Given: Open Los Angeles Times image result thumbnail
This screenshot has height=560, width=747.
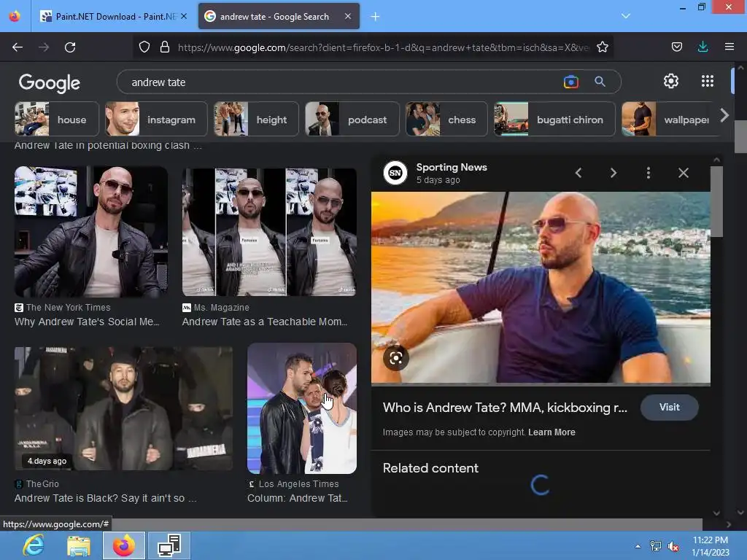Looking at the screenshot, I should pyautogui.click(x=302, y=408).
